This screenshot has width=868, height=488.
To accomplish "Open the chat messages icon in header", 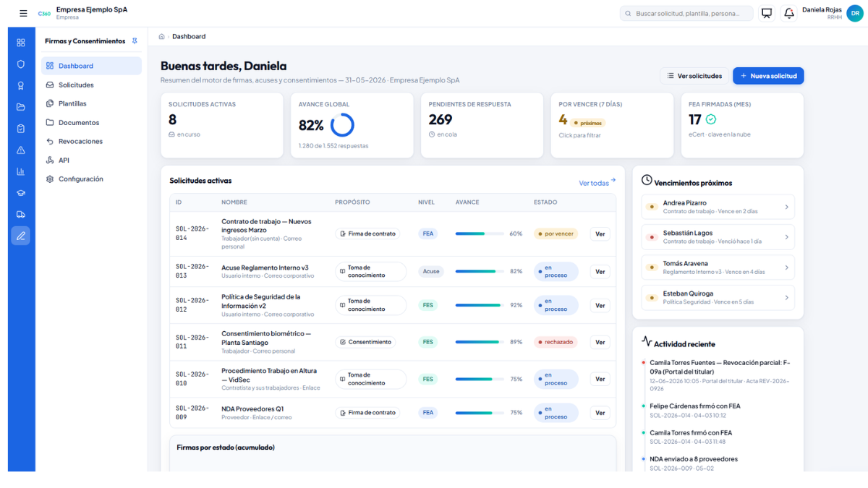I will pos(767,13).
